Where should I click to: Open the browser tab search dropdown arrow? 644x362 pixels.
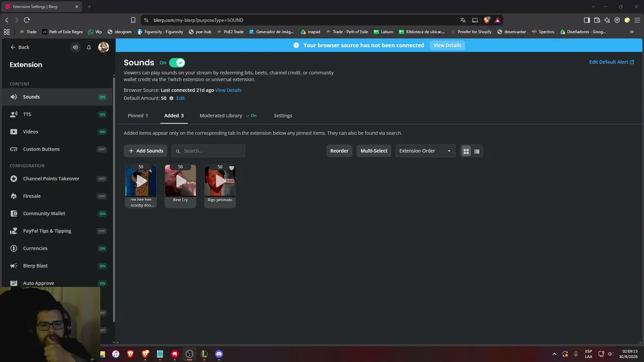(593, 7)
